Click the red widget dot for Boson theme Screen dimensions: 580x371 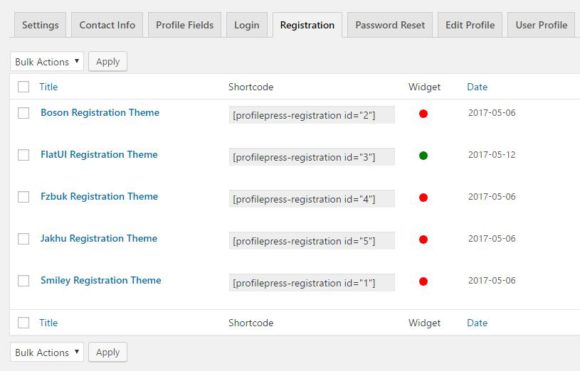pyautogui.click(x=423, y=114)
